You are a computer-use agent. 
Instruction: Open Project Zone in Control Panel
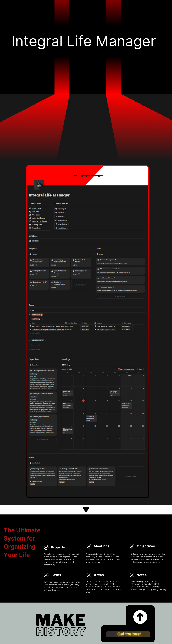(x=35, y=208)
